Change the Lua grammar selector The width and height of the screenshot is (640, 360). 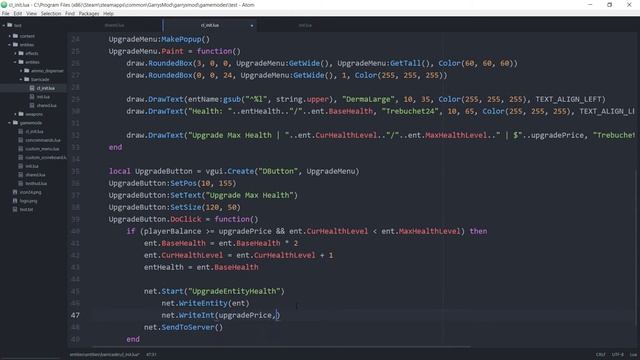click(x=633, y=354)
